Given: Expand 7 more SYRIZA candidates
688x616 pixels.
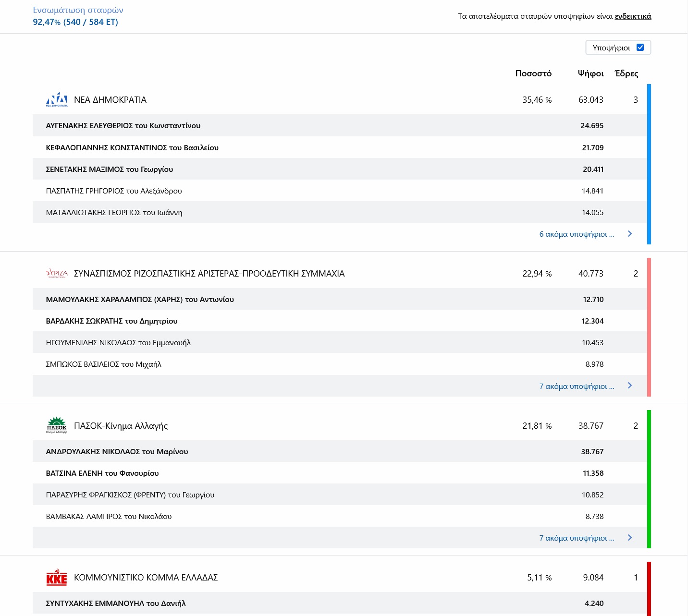Looking at the screenshot, I should (x=577, y=386).
